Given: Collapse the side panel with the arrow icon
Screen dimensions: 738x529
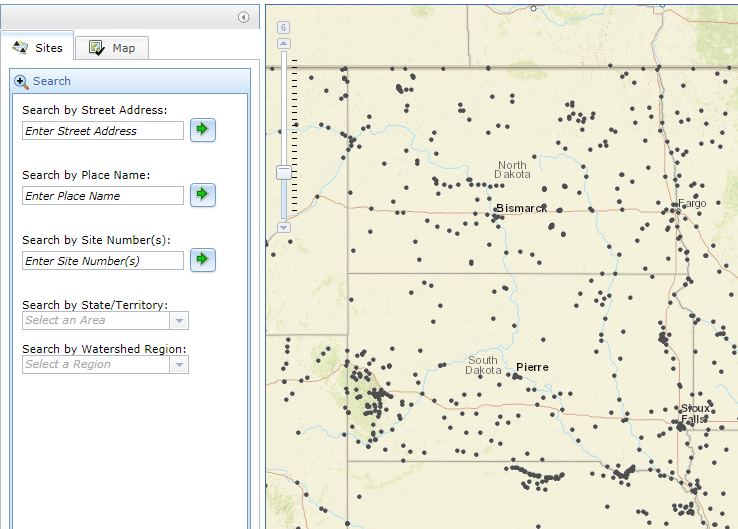Looking at the screenshot, I should 243,17.
